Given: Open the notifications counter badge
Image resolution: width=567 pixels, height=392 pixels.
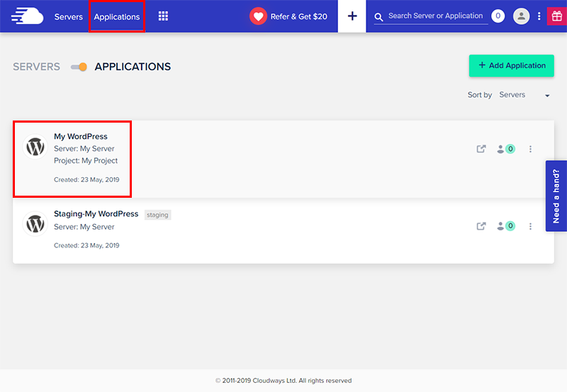Looking at the screenshot, I should tap(498, 16).
